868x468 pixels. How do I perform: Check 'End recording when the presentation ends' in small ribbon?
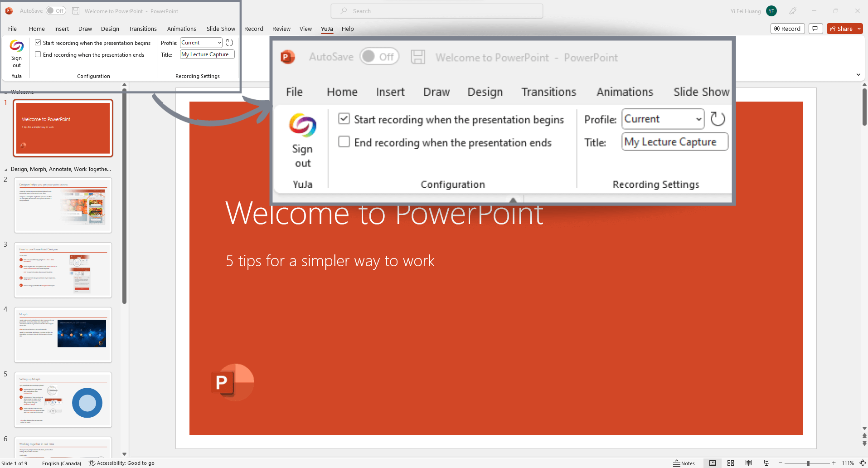coord(38,54)
